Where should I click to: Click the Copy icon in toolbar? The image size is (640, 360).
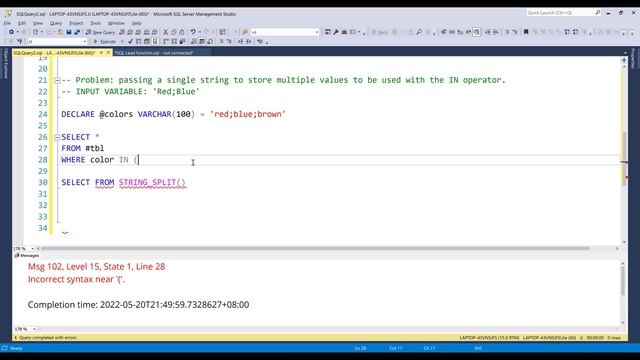173,32
